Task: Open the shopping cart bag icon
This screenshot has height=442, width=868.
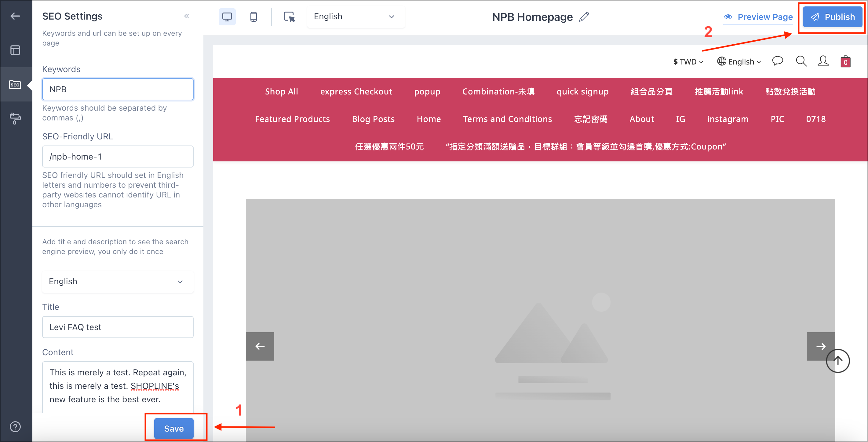Action: click(845, 61)
